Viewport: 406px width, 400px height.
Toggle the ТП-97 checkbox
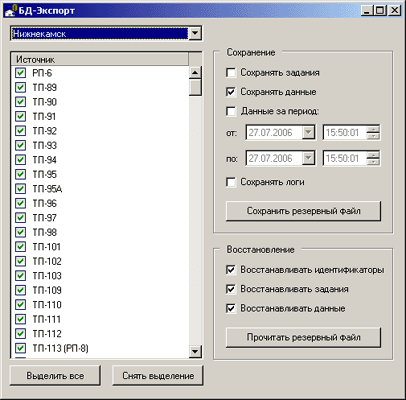(x=20, y=218)
